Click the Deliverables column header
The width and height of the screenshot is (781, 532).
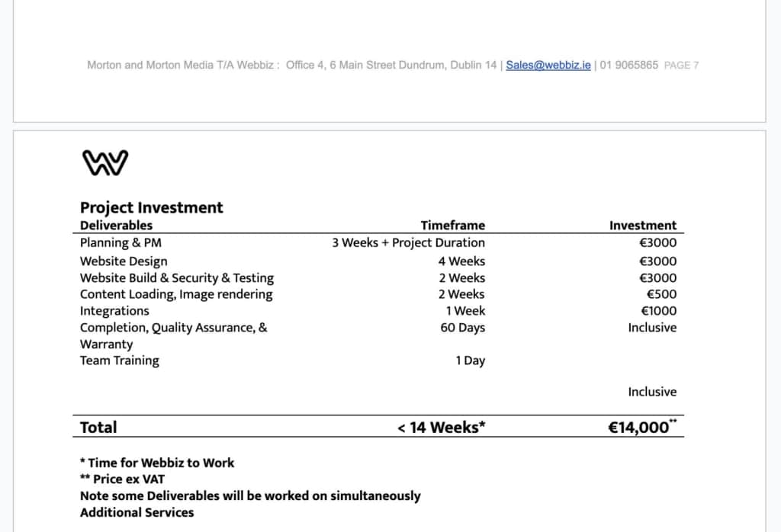116,226
